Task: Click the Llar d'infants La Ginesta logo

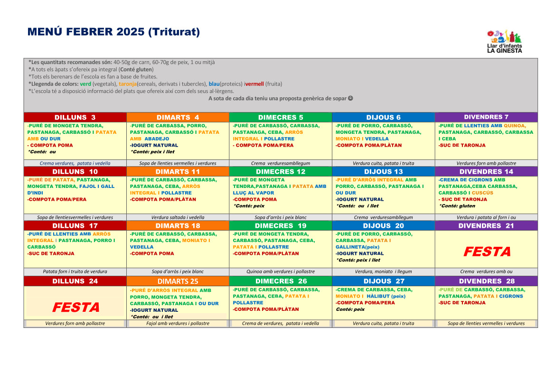Action: click(504, 41)
